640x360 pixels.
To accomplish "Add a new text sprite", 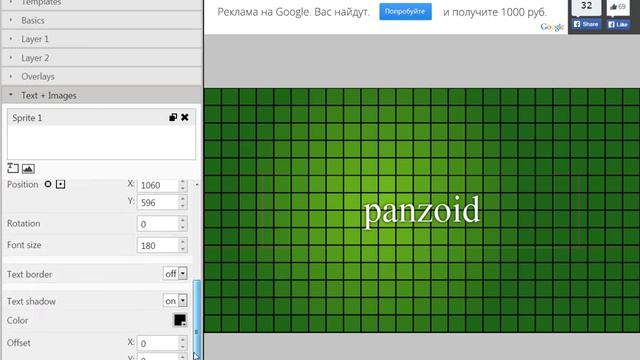I will click(13, 168).
